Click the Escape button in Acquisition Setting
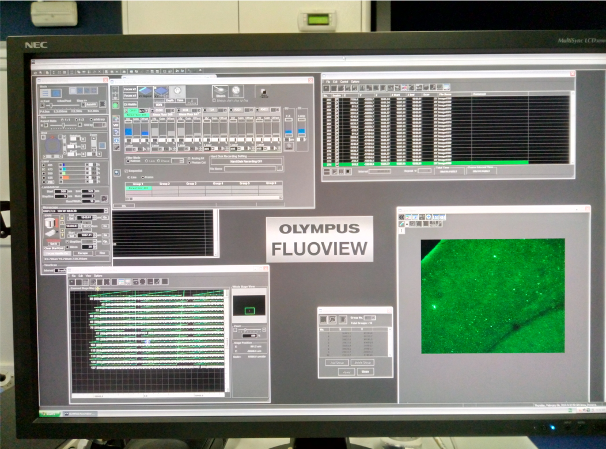This screenshot has width=606, height=449. pos(82,253)
